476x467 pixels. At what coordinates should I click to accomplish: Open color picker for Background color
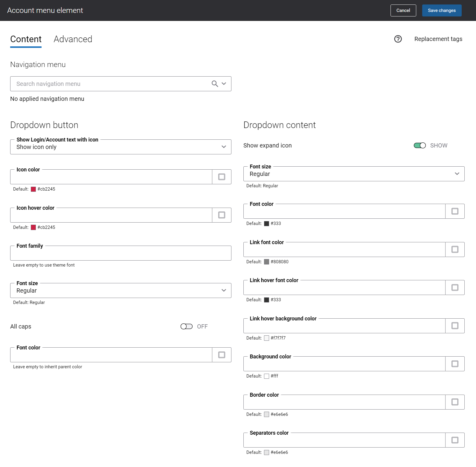click(x=455, y=364)
